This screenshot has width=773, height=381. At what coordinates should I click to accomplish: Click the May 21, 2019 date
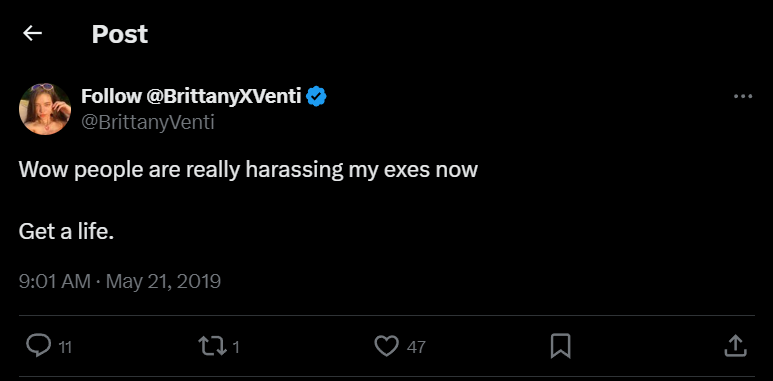point(163,281)
